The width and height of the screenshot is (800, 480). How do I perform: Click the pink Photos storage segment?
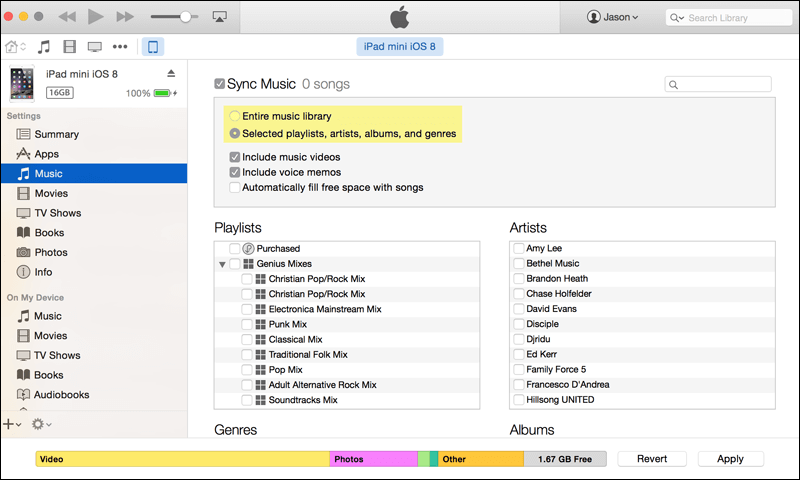[x=373, y=459]
